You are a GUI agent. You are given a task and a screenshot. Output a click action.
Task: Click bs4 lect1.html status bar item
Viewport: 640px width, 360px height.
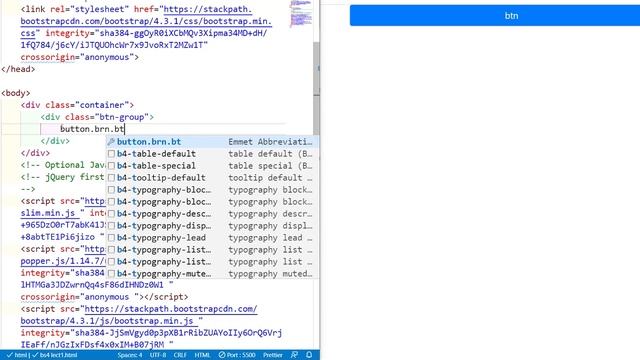[55, 355]
